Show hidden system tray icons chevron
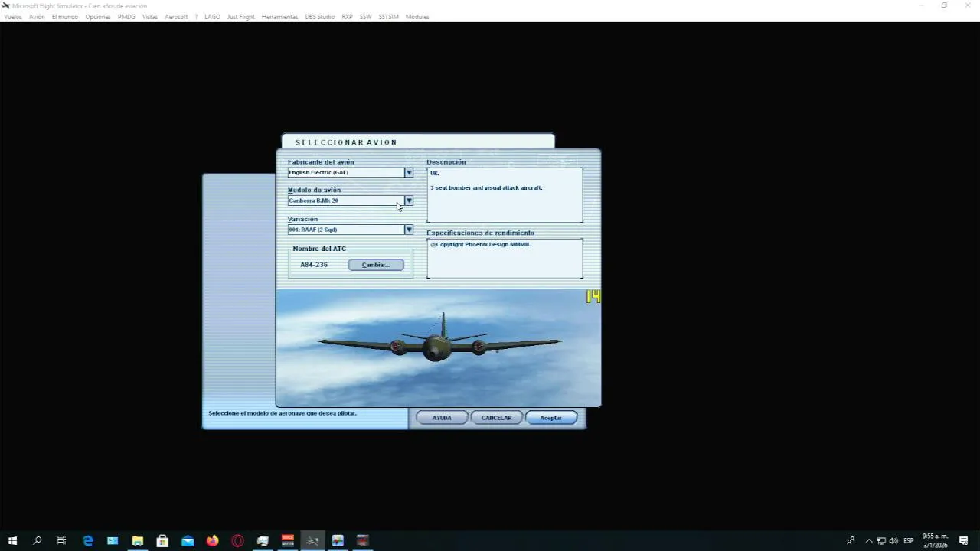Screen dimensions: 980x551 pyautogui.click(x=869, y=541)
